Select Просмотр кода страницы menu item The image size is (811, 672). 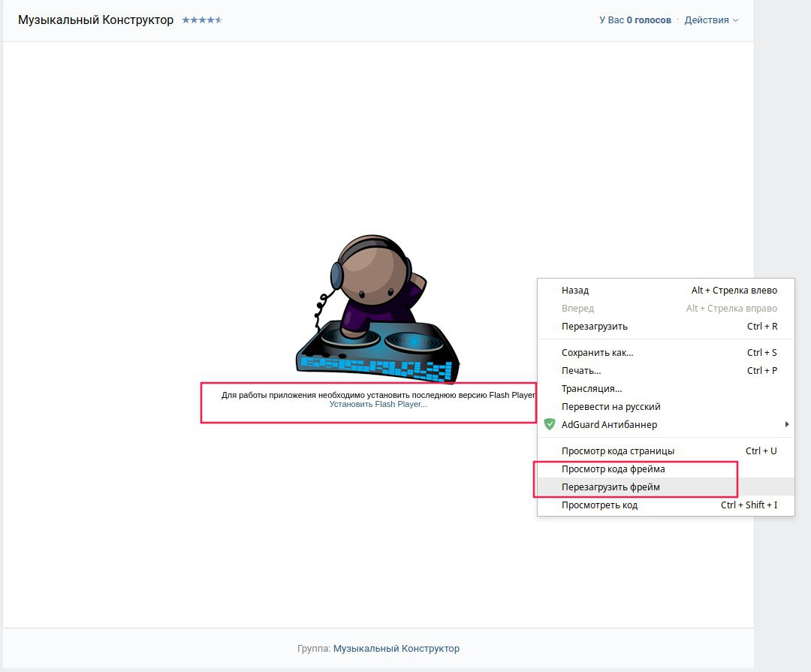pos(665,451)
